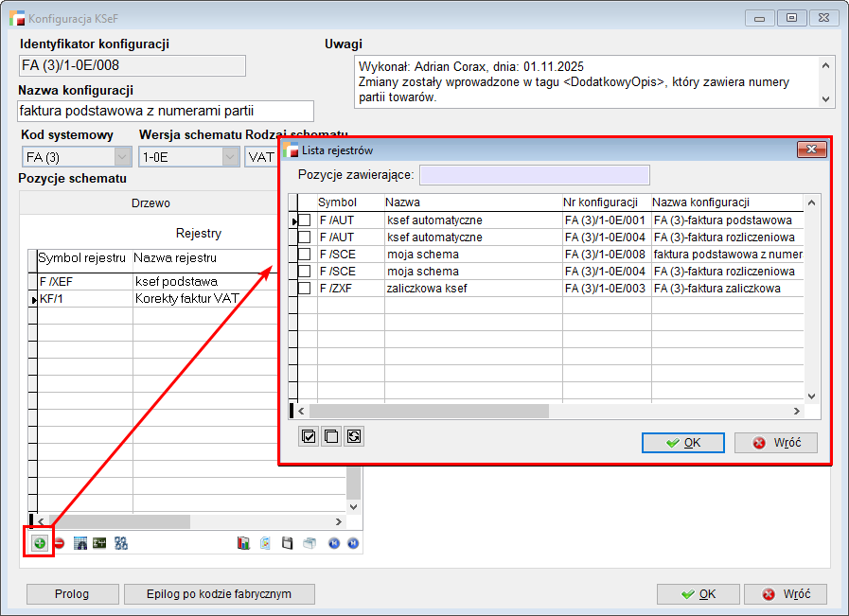Click the Prolog button

(x=72, y=594)
